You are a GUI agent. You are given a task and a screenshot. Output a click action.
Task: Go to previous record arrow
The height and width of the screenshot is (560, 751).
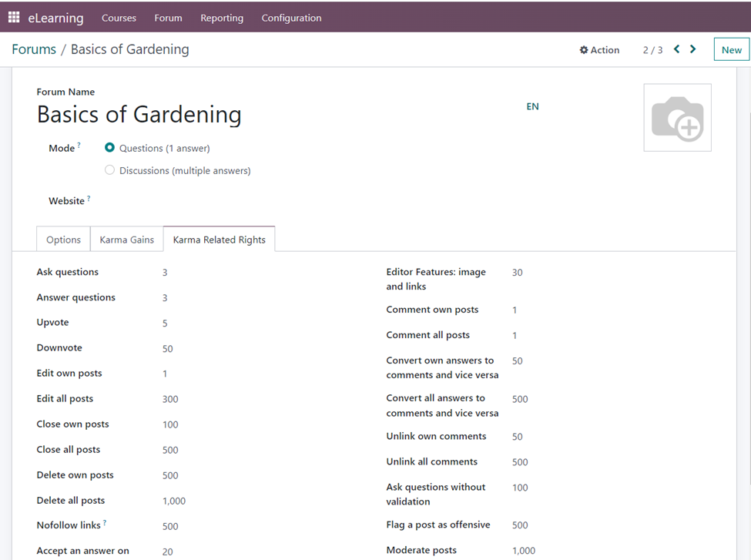click(677, 49)
